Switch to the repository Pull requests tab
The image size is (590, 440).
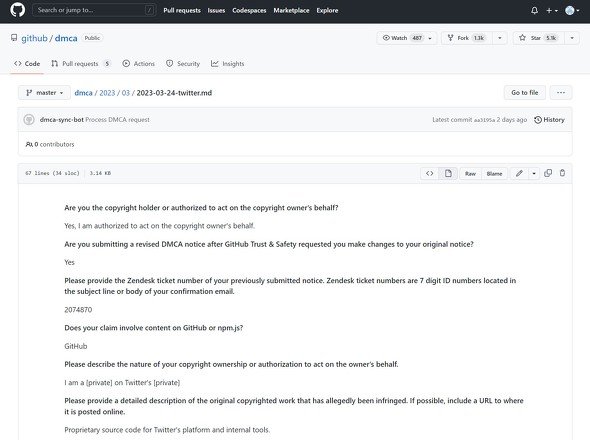click(x=81, y=64)
